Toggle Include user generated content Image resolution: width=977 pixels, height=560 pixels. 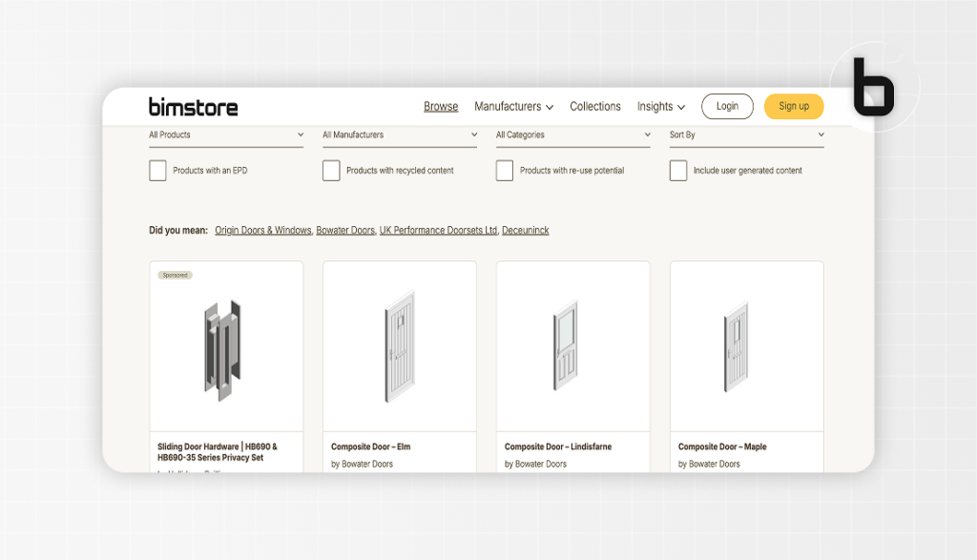[x=678, y=170]
